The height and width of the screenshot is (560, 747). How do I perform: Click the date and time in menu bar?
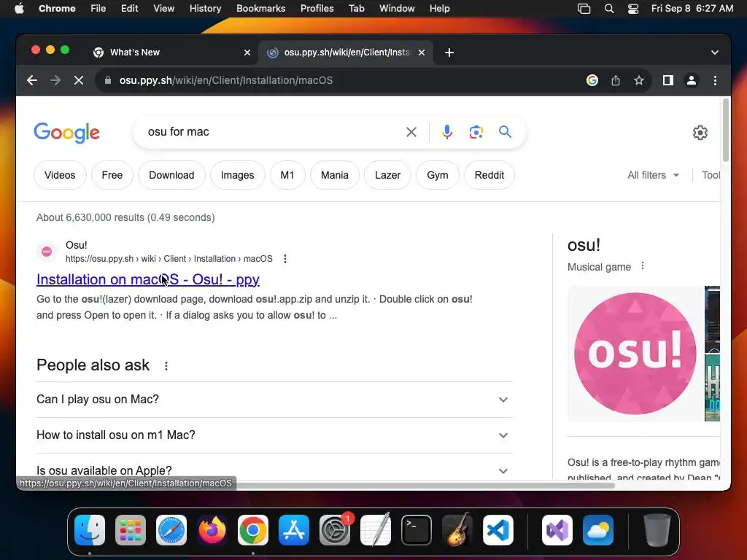(x=692, y=9)
